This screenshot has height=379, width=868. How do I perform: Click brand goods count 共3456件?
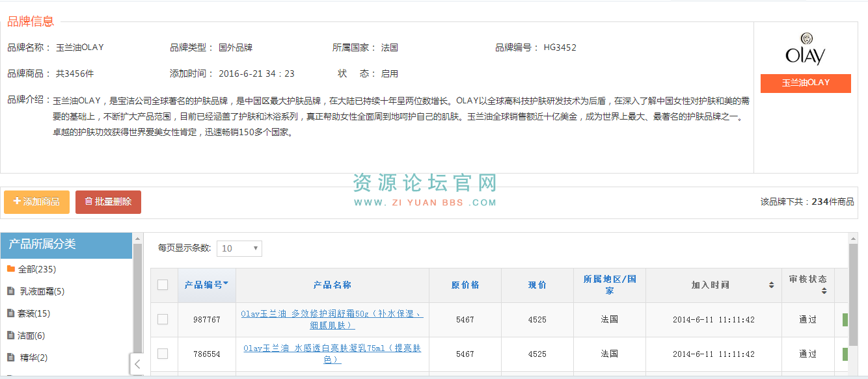[x=75, y=73]
